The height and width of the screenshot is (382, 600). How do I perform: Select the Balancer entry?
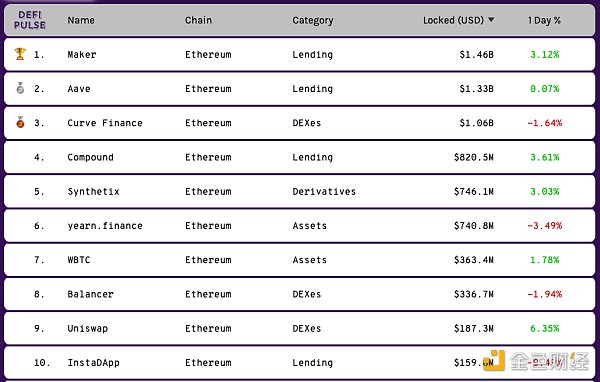click(x=90, y=294)
